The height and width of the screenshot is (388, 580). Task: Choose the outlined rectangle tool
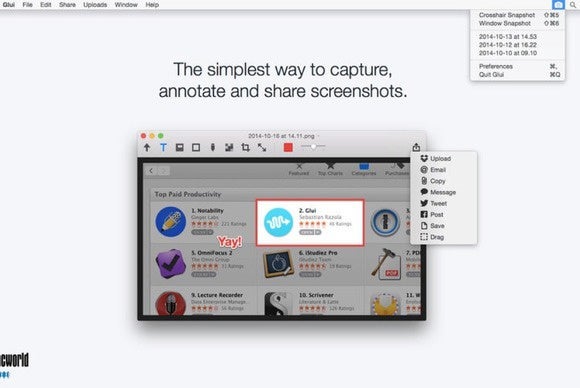pyautogui.click(x=196, y=147)
